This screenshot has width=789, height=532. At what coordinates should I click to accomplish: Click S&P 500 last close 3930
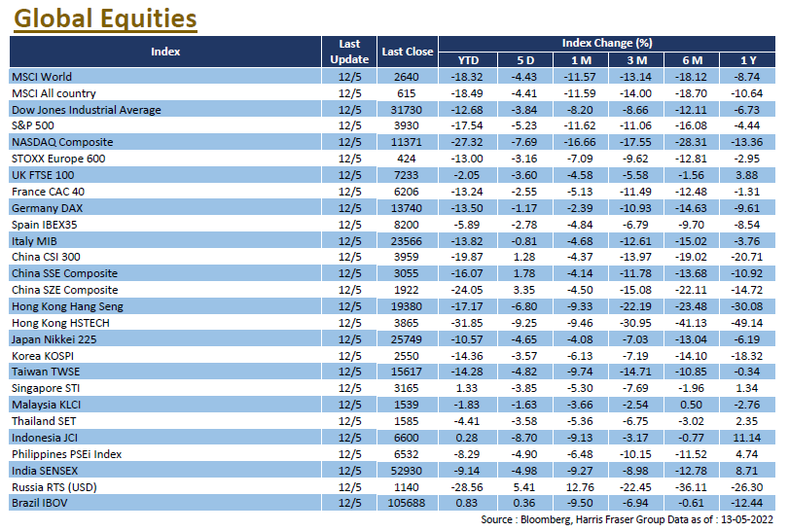[406, 125]
